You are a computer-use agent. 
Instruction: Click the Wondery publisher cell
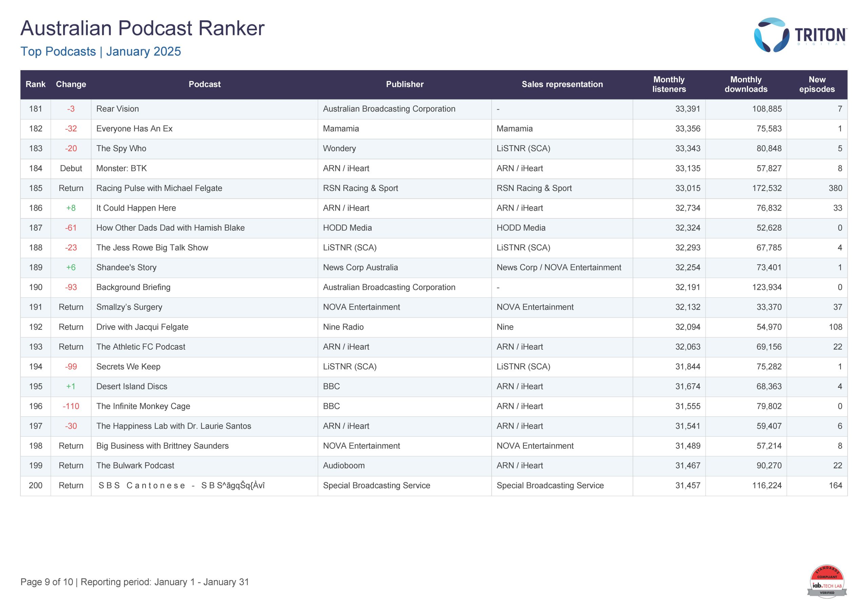pos(339,149)
